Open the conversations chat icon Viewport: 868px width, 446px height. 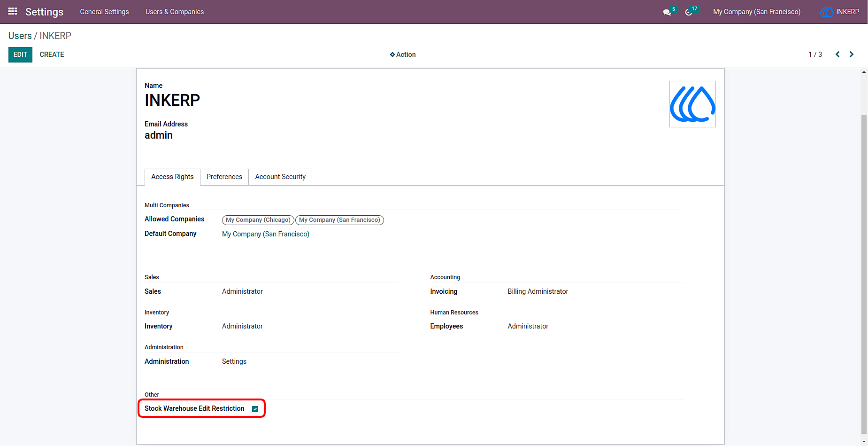coord(667,12)
